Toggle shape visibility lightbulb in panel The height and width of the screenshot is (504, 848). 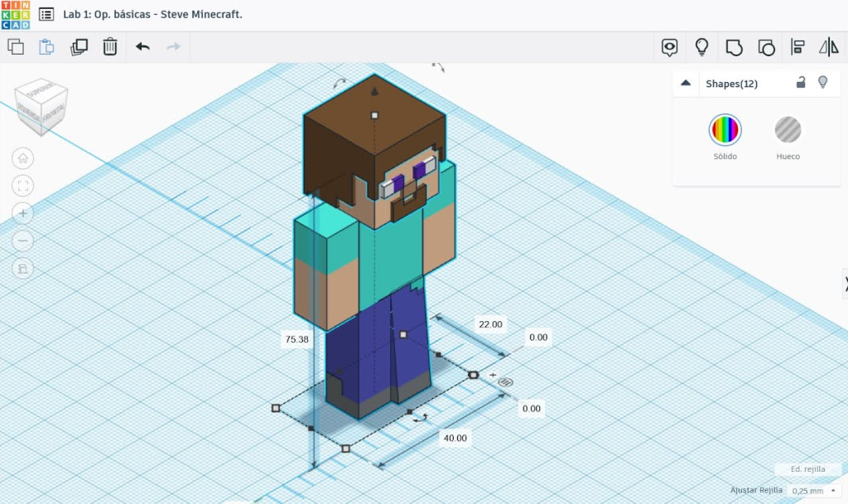[822, 82]
